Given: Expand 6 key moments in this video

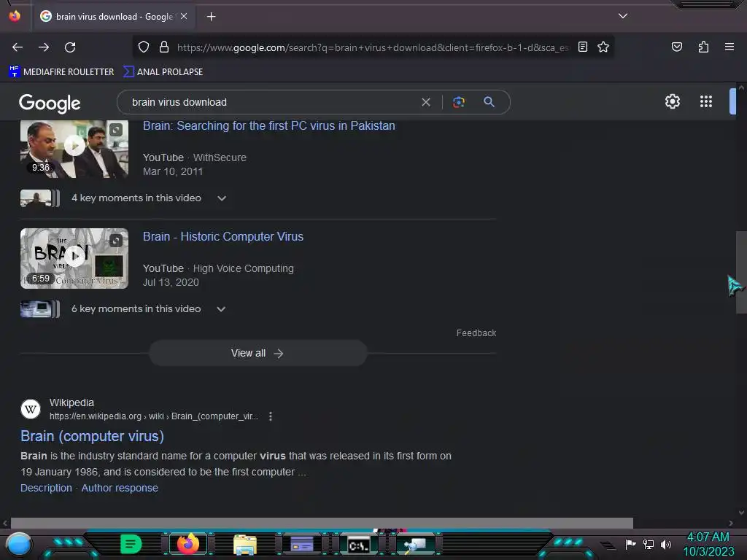Looking at the screenshot, I should [x=148, y=309].
